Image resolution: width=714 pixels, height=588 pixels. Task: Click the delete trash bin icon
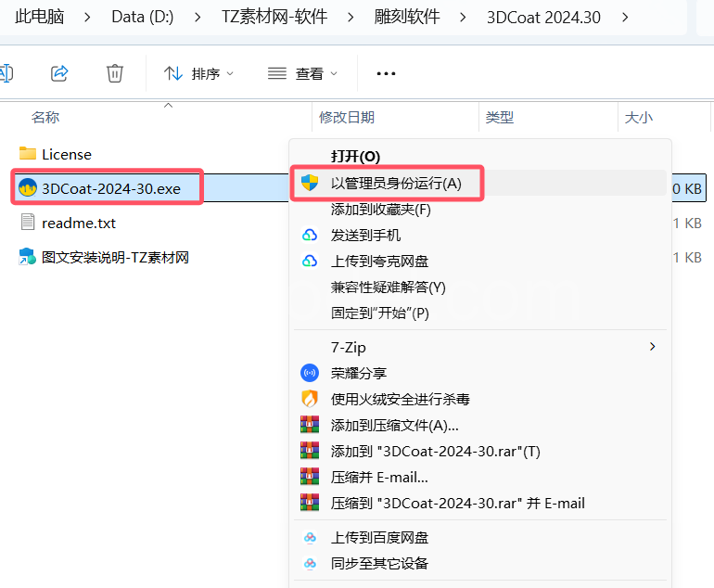[x=115, y=73]
